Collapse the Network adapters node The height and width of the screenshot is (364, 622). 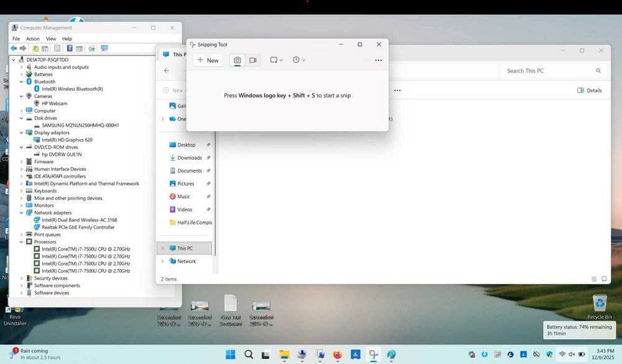click(21, 212)
